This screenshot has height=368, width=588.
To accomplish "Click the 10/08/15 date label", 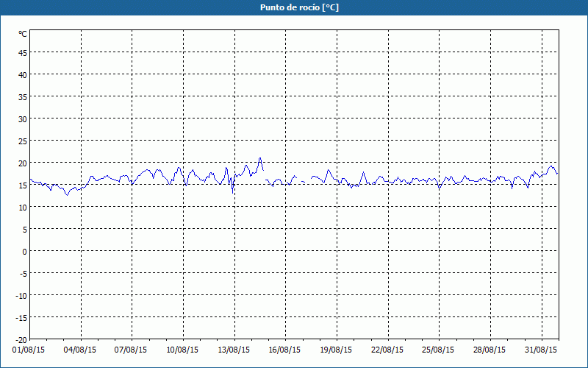I will tap(182, 350).
